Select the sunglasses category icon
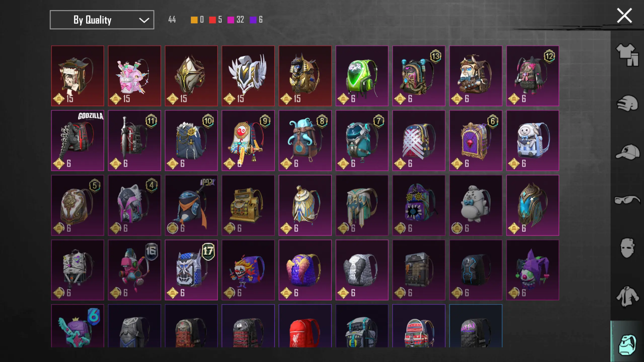644x362 pixels. point(627,200)
